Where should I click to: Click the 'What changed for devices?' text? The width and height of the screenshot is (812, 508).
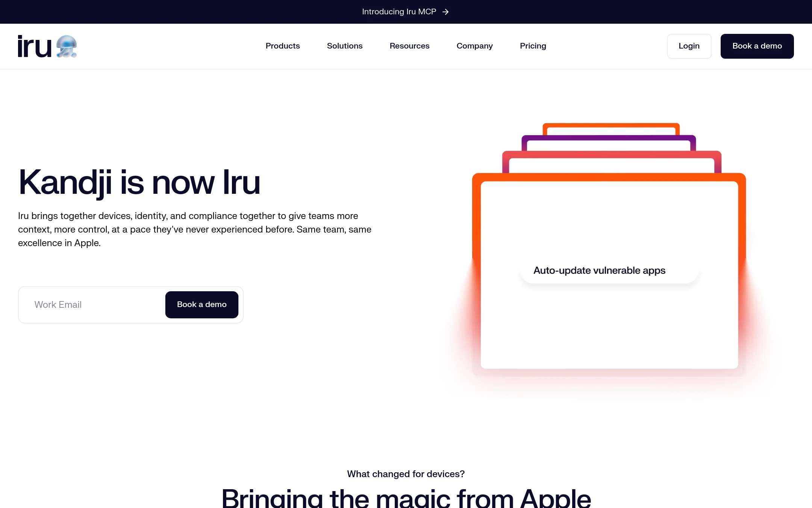point(406,474)
